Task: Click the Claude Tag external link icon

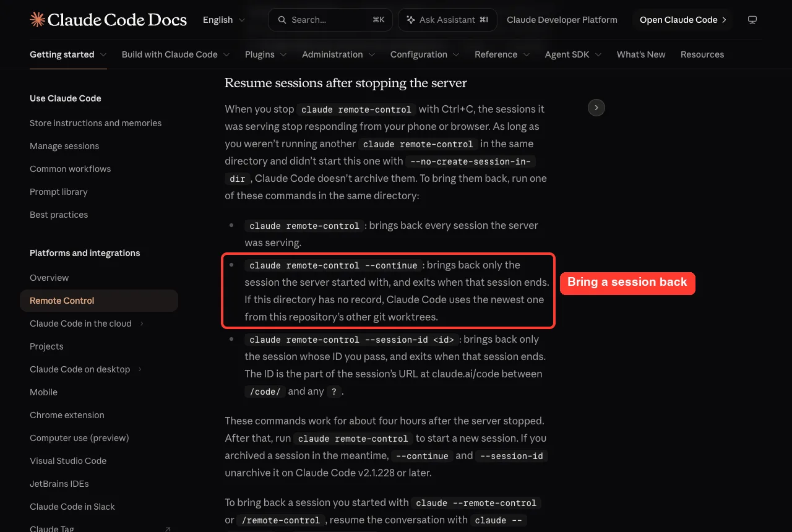Action: 168,529
